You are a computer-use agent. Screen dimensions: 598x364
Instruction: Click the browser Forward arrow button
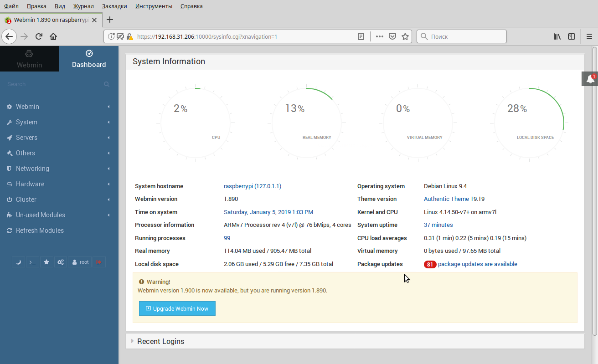(25, 36)
